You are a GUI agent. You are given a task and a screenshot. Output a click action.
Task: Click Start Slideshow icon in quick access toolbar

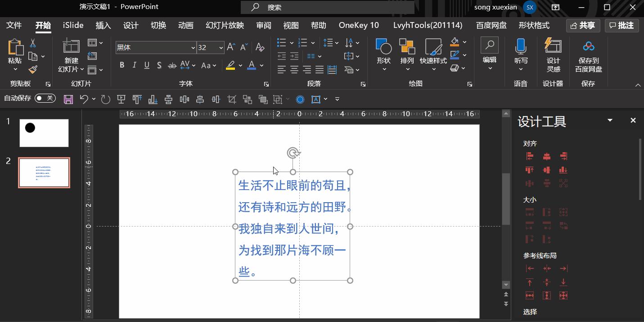(x=121, y=99)
